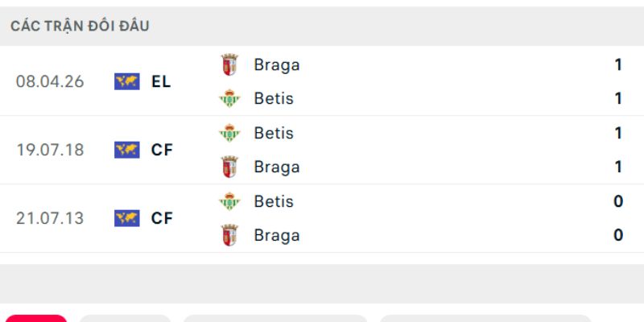Click the Braga crest in the 21.07.13 match
The height and width of the screenshot is (322, 644).
230,235
